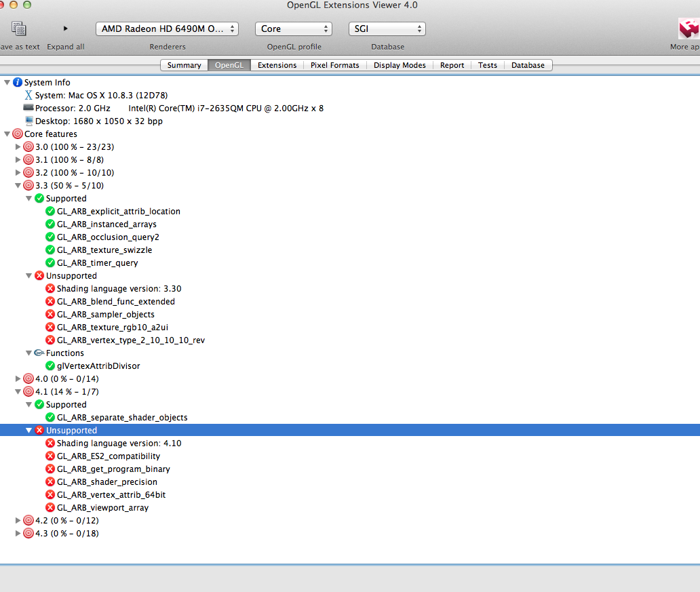Open the Tests tab

(x=488, y=65)
